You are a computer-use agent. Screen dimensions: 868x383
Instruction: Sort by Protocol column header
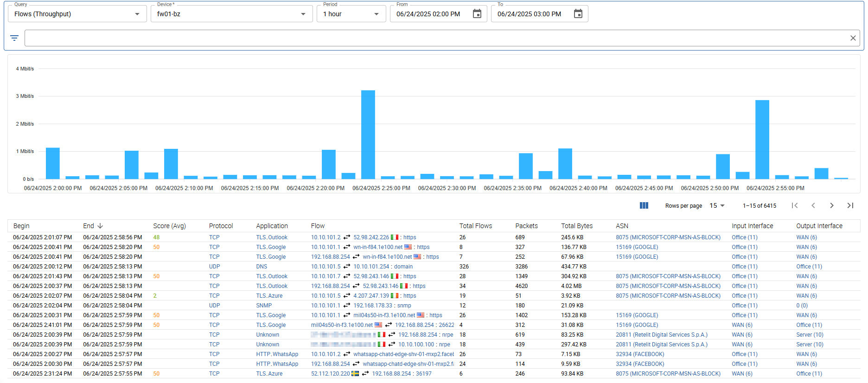point(221,226)
